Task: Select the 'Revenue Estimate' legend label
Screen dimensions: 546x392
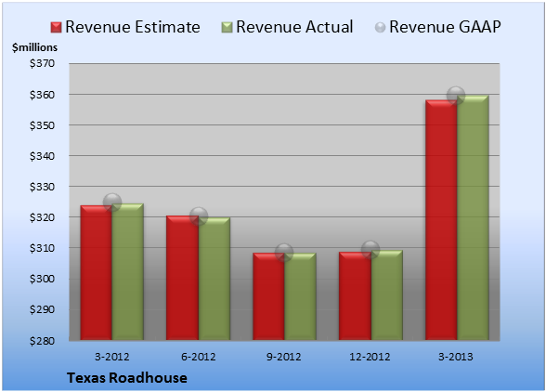Action: pos(133,27)
